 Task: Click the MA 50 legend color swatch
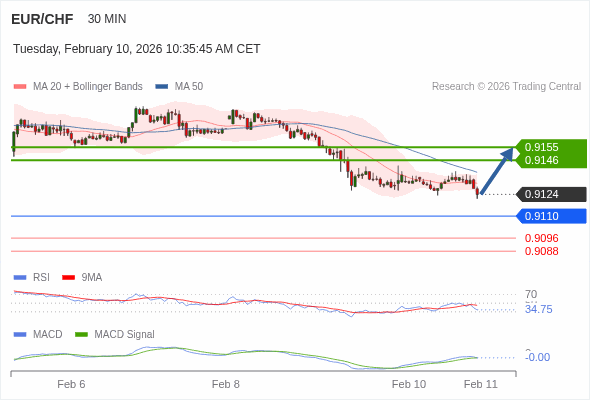click(x=162, y=87)
